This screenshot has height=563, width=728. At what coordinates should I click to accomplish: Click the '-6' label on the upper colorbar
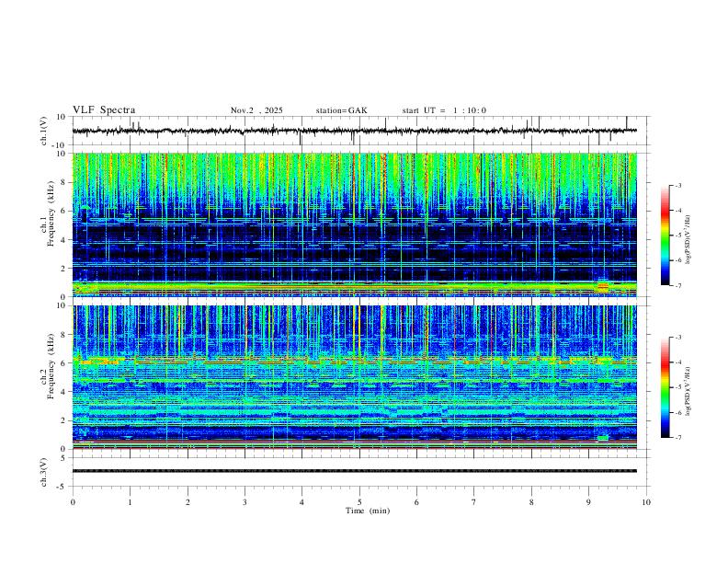point(677,260)
